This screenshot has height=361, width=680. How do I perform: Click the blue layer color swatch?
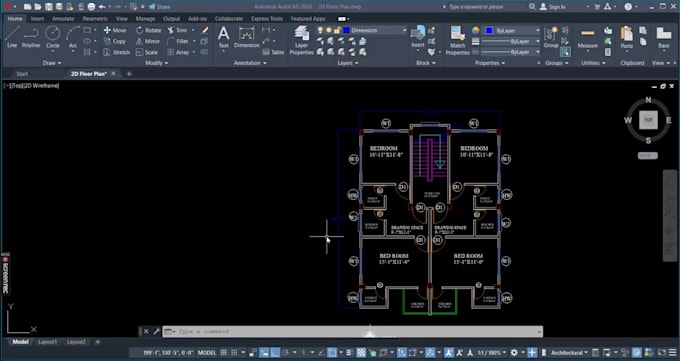[347, 30]
